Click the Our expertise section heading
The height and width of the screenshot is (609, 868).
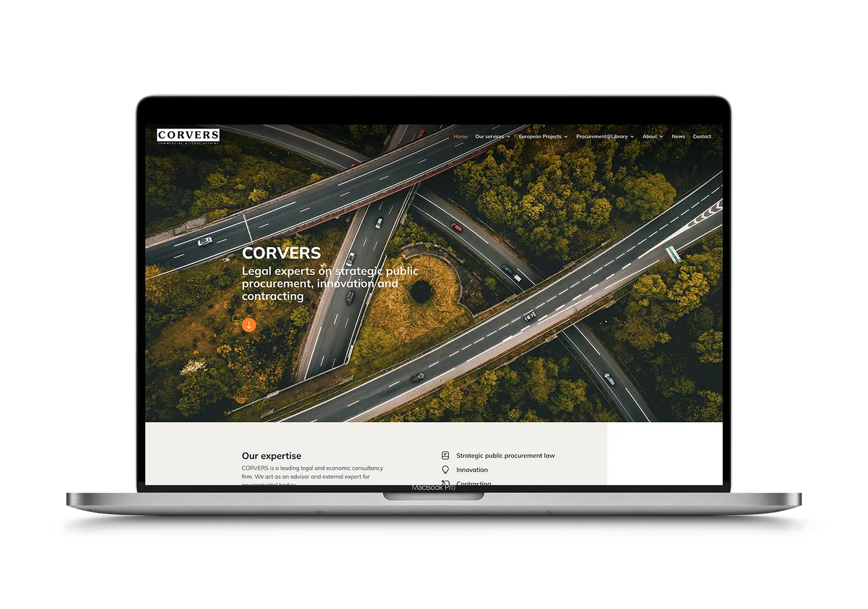pyautogui.click(x=271, y=456)
